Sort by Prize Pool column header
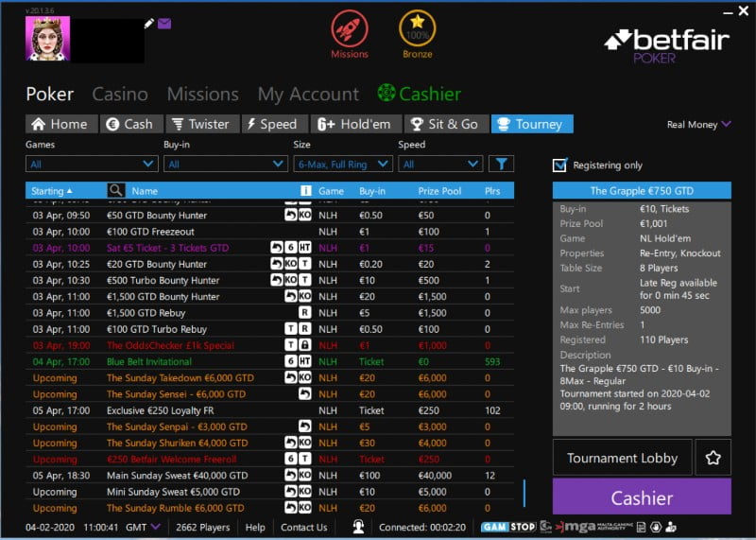756x540 pixels. (439, 191)
